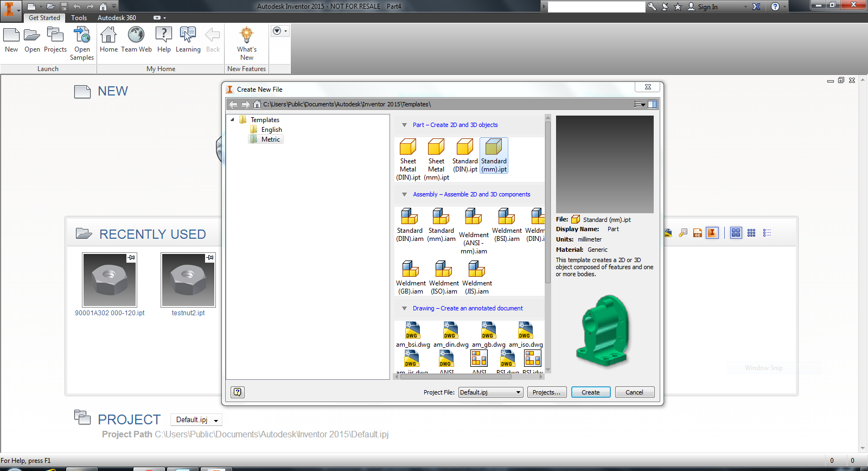Click Quick Access Undo arrow

coord(77,7)
